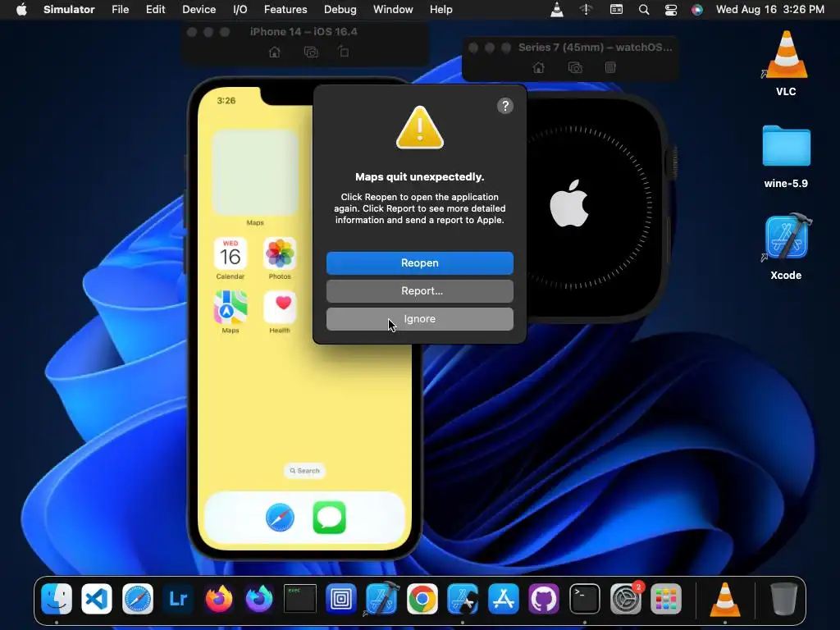This screenshot has height=630, width=840.
Task: Open the Edit menu
Action: click(155, 10)
